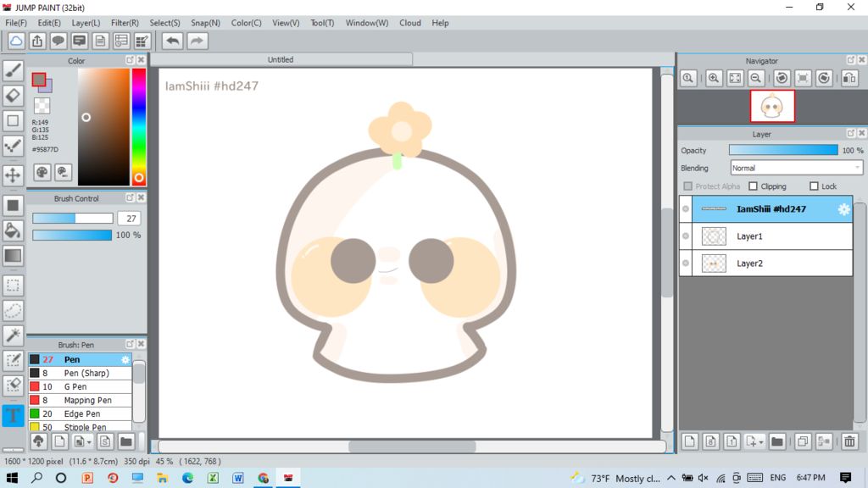Toggle visibility of Layer2

pyautogui.click(x=686, y=263)
